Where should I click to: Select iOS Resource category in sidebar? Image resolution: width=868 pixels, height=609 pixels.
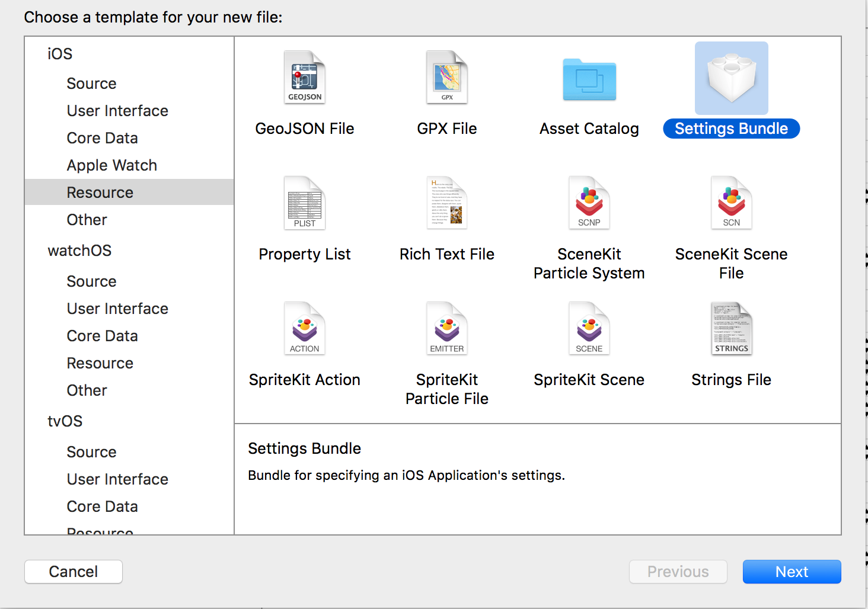100,193
